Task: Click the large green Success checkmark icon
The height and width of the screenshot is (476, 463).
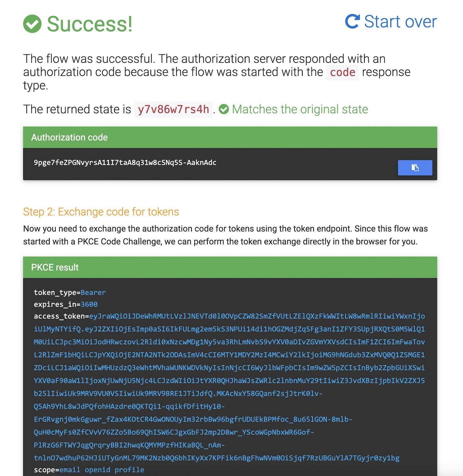Action: coord(32,24)
